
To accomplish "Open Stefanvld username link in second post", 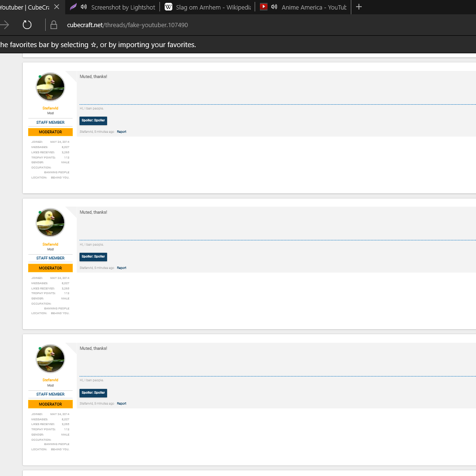I will (50, 244).
